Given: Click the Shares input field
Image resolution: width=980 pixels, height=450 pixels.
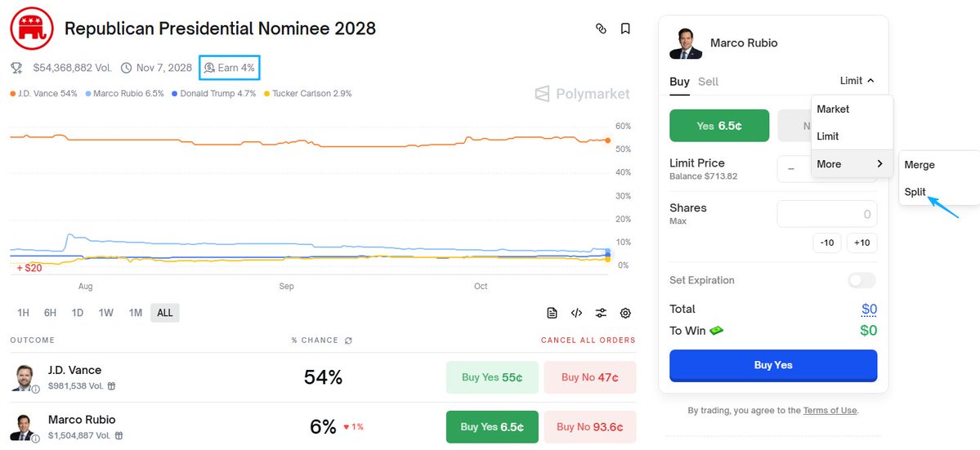Looking at the screenshot, I should tap(826, 214).
